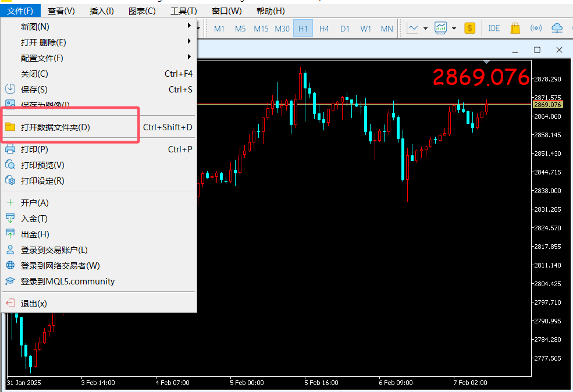The height and width of the screenshot is (392, 573).
Task: Click the line chart type icon
Action: (x=413, y=28)
